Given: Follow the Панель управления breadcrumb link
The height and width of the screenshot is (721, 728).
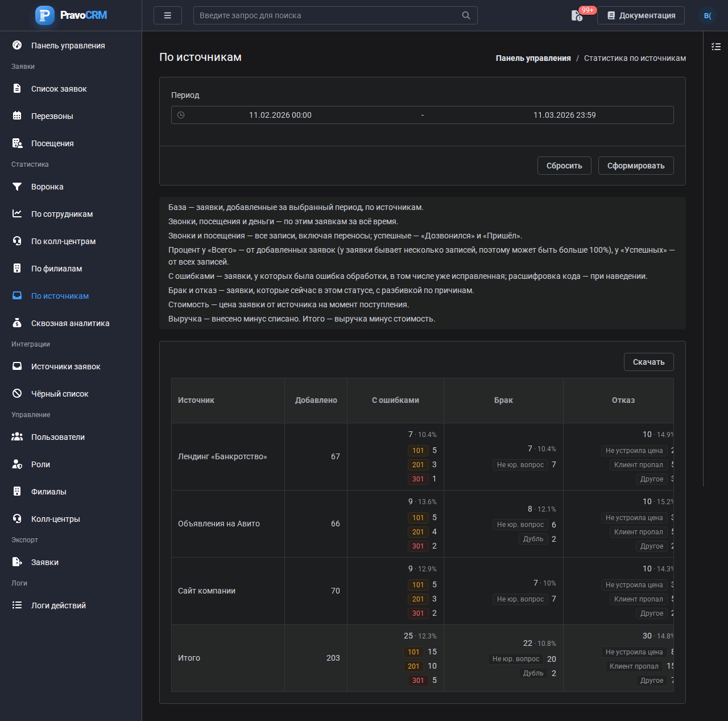Looking at the screenshot, I should (533, 58).
